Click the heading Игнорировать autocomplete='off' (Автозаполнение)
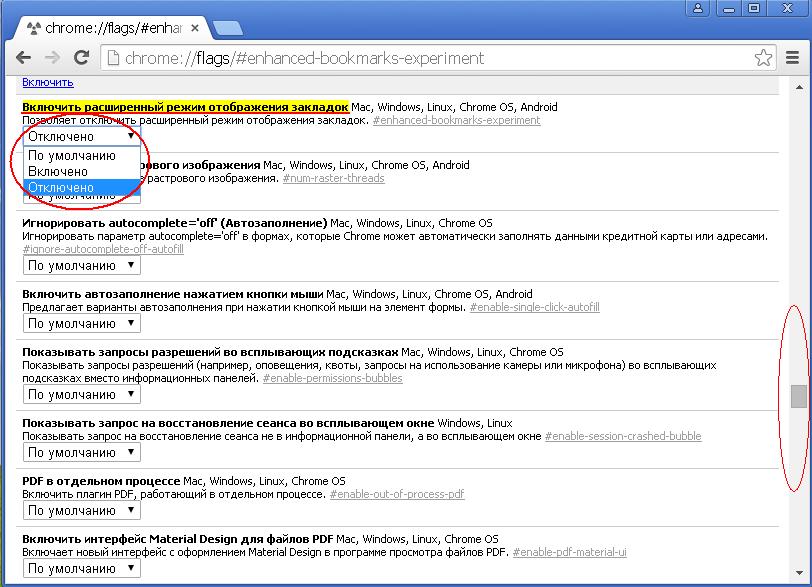The height and width of the screenshot is (587, 812). click(175, 223)
